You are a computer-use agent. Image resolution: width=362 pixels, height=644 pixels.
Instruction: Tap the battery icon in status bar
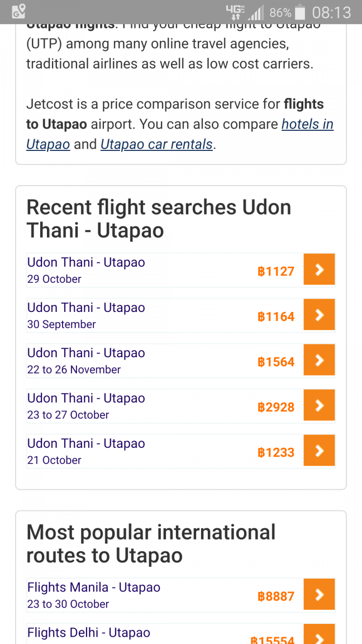point(300,12)
